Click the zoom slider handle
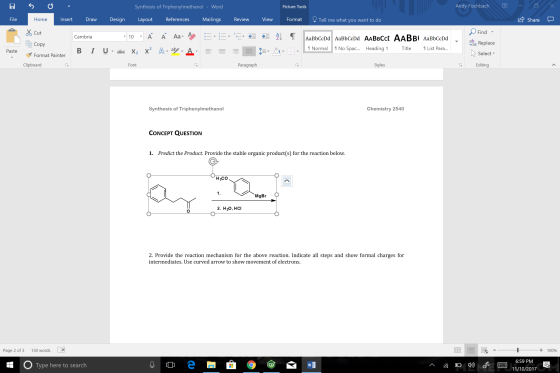This screenshot has height=373, width=560. point(518,350)
